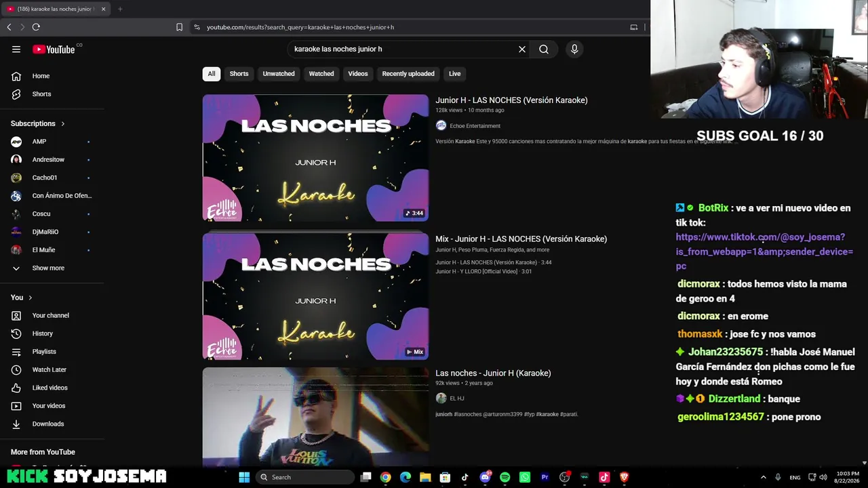This screenshot has width=868, height=488.
Task: Open the Mix - Junior H - LAS NOCHES title
Action: (x=521, y=239)
